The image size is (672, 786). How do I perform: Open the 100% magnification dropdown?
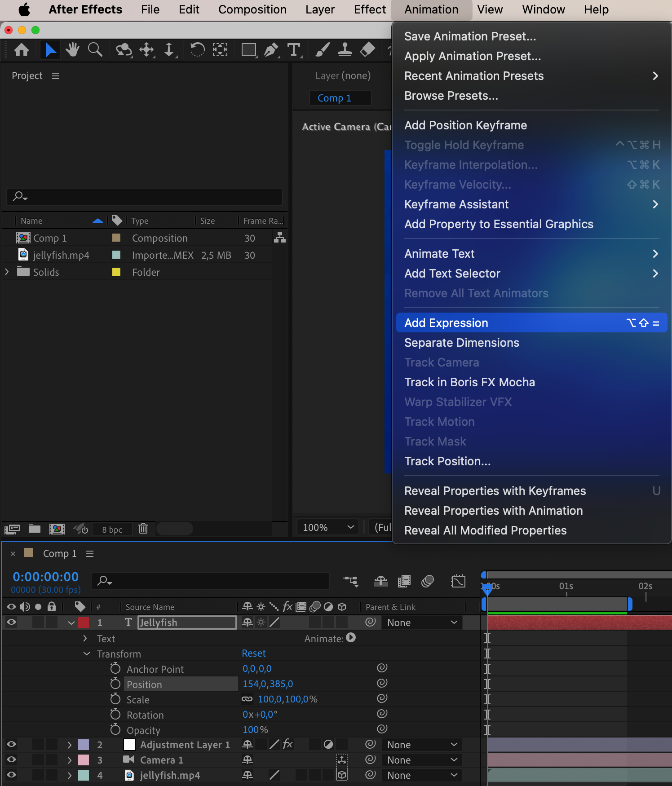(x=328, y=527)
